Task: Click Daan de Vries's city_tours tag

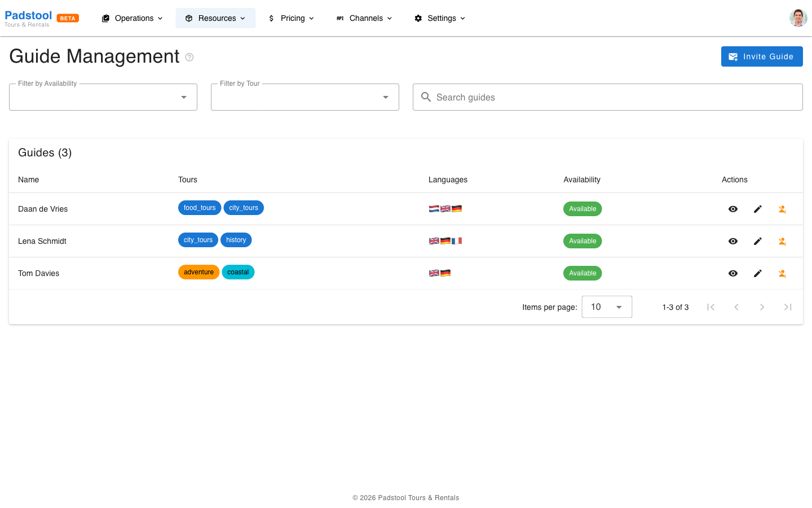Action: click(x=244, y=208)
